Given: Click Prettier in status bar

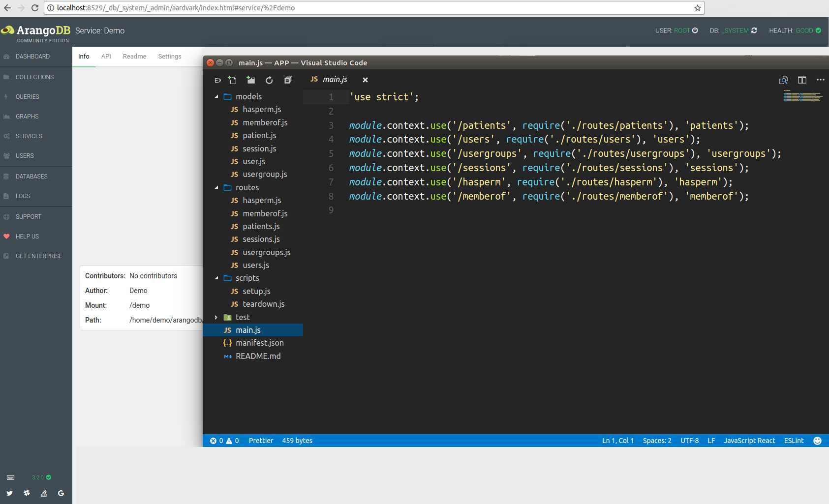Looking at the screenshot, I should coord(261,441).
